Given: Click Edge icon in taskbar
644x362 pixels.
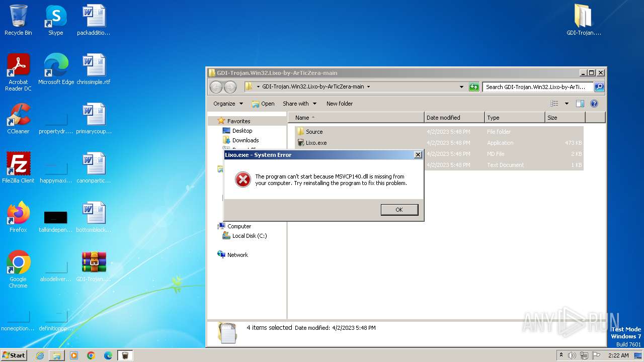Looking at the screenshot, I should click(x=108, y=355).
